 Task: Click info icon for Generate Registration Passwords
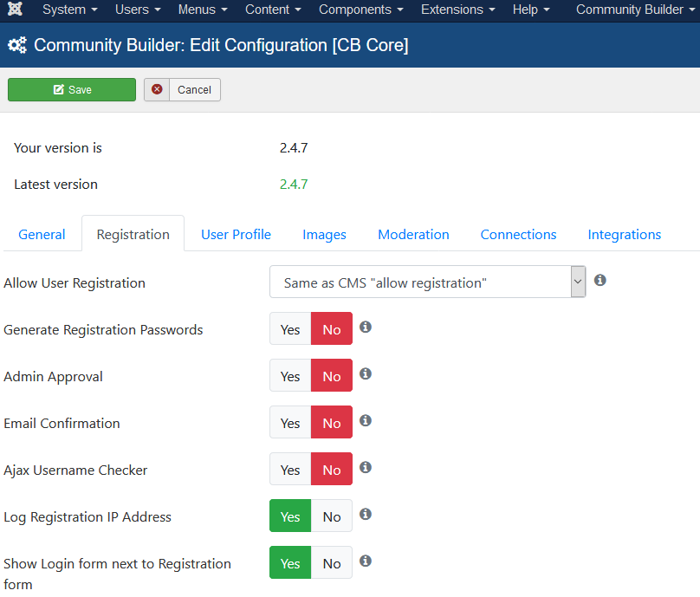pyautogui.click(x=366, y=327)
